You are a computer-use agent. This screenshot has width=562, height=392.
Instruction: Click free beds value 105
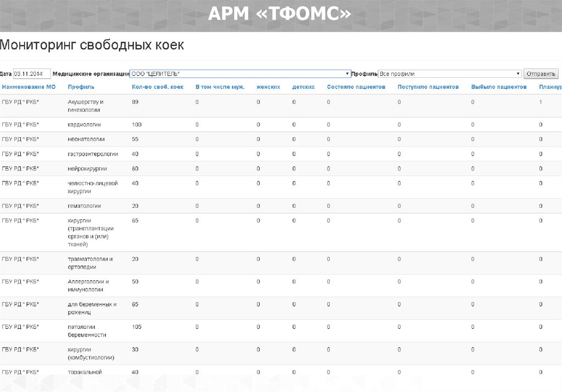click(x=137, y=327)
